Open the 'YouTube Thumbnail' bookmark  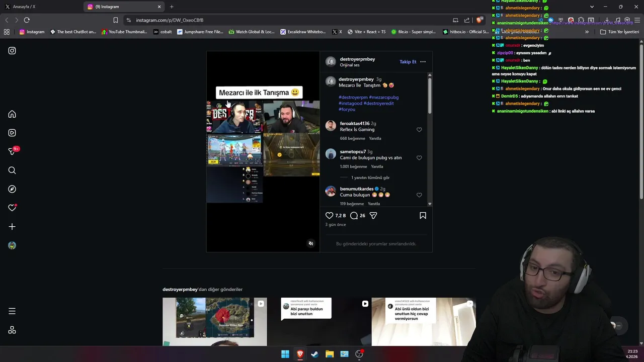(124, 32)
